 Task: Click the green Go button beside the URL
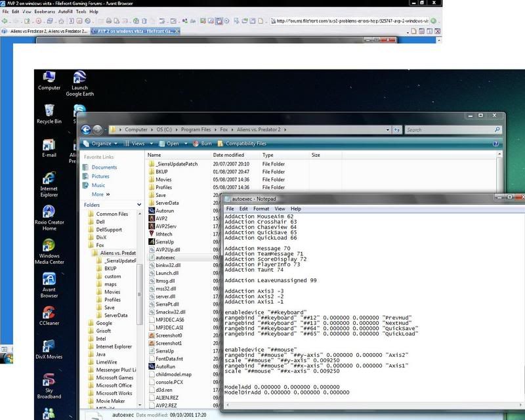coord(433,21)
